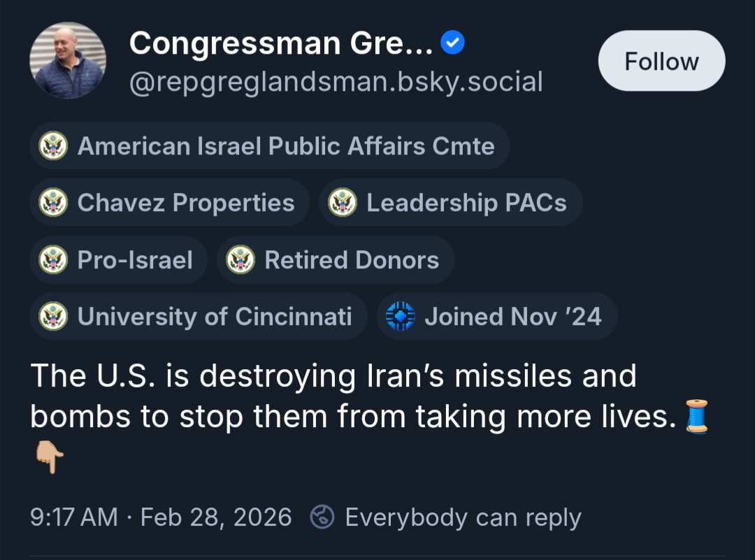Open the @repgreglandsman.bsky.social handle link
The image size is (755, 560).
pos(336,82)
